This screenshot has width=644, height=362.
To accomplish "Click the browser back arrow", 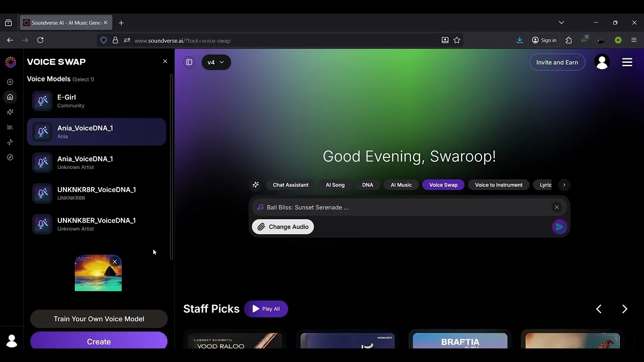I will point(10,40).
